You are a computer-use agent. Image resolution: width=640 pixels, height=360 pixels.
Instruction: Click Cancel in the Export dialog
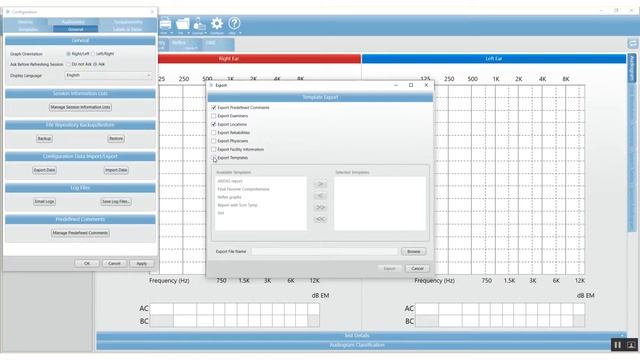coord(417,269)
